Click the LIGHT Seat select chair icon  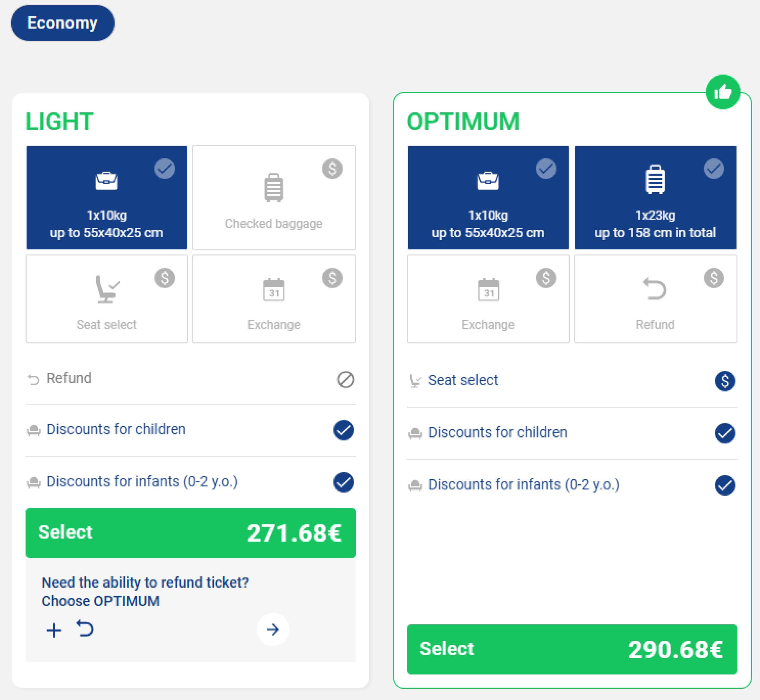107,289
